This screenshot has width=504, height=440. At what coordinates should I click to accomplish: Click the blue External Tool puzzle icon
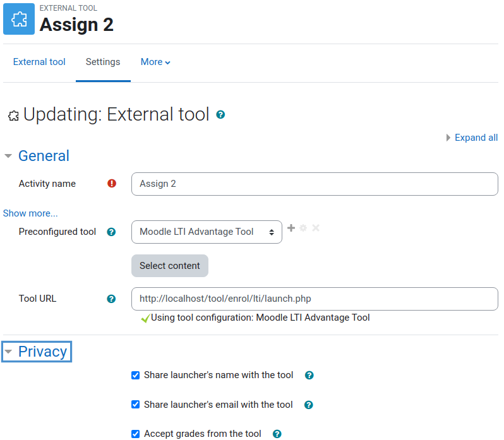tap(19, 19)
